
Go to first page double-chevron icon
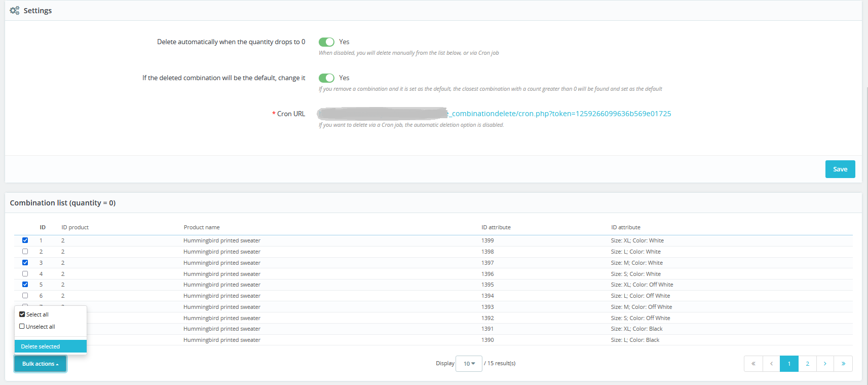[753, 364]
